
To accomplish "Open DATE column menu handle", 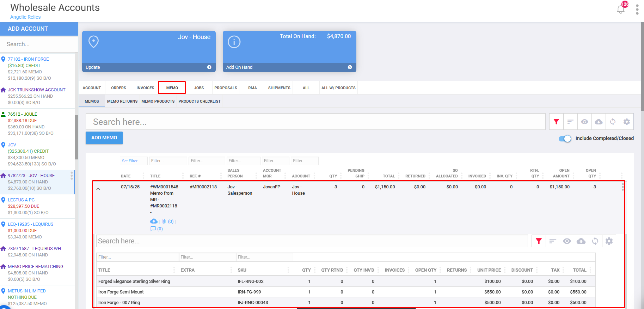I will click(143, 176).
